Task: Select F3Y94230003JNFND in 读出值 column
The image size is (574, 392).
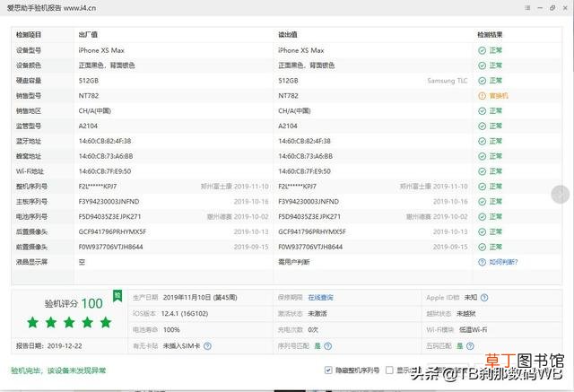Action: pos(309,202)
